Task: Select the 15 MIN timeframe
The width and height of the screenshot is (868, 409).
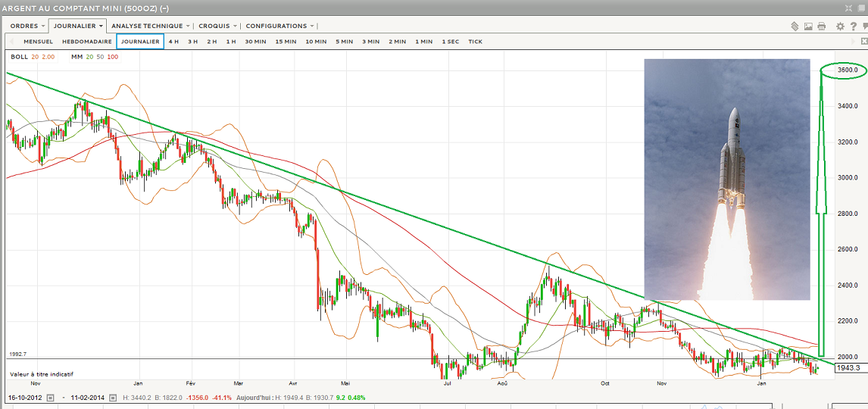Action: pyautogui.click(x=286, y=42)
